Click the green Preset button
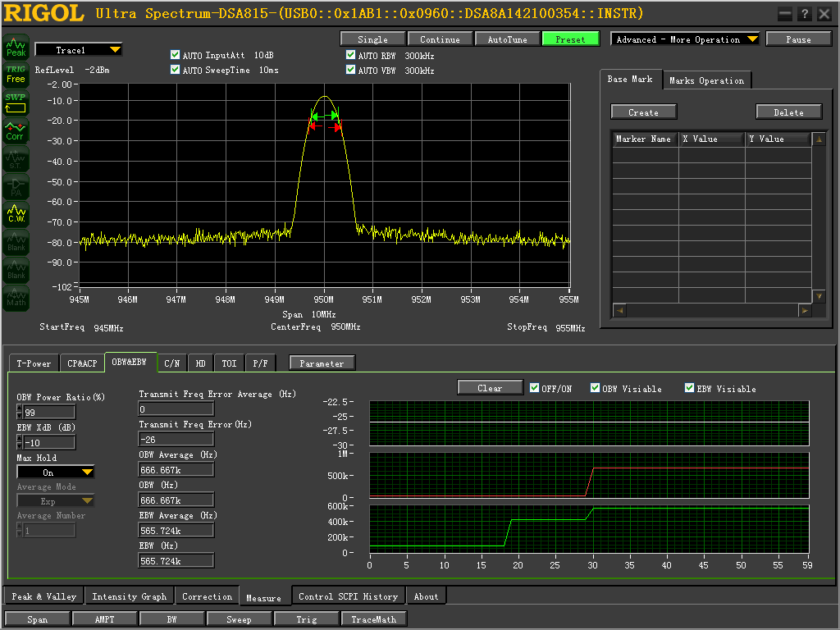The image size is (840, 630). 571,39
